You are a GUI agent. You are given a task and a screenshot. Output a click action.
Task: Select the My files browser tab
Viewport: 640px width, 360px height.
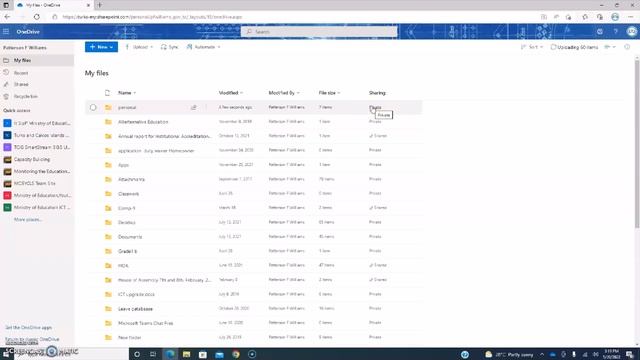tap(53, 5)
